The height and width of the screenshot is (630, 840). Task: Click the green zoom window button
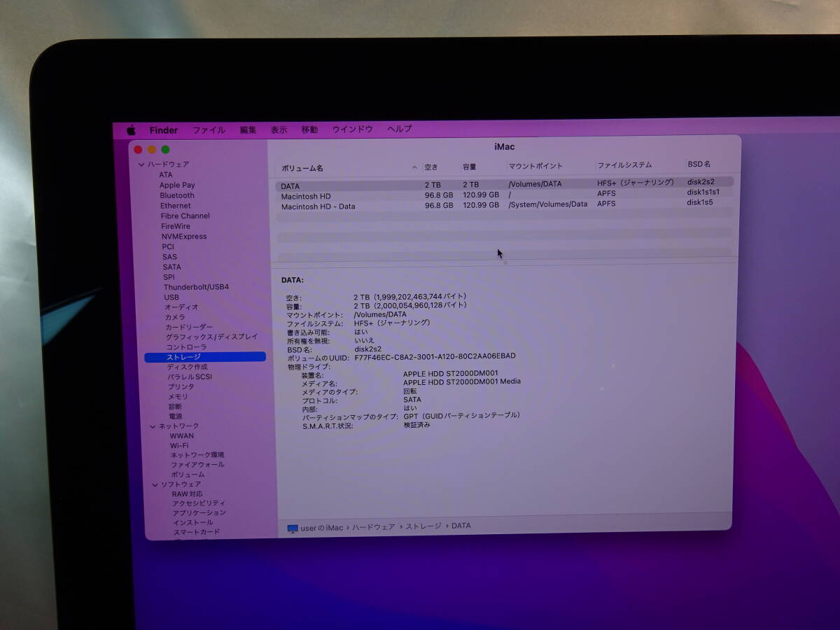pyautogui.click(x=166, y=150)
